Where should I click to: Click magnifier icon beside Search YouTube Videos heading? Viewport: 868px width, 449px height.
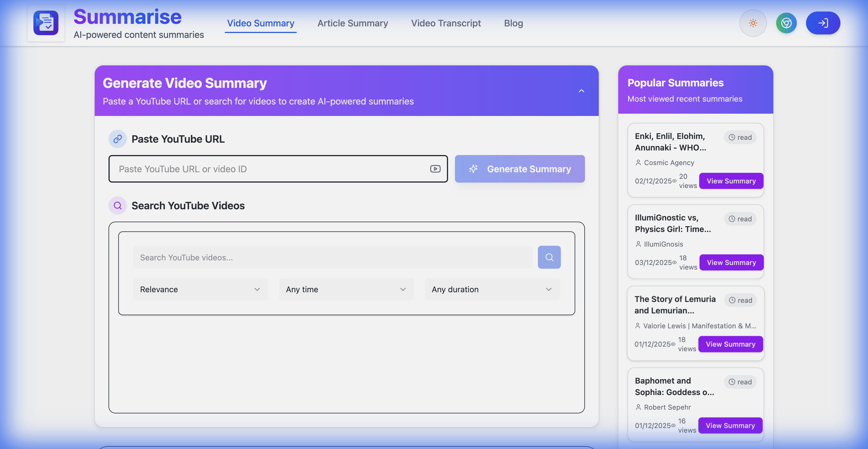(x=117, y=206)
